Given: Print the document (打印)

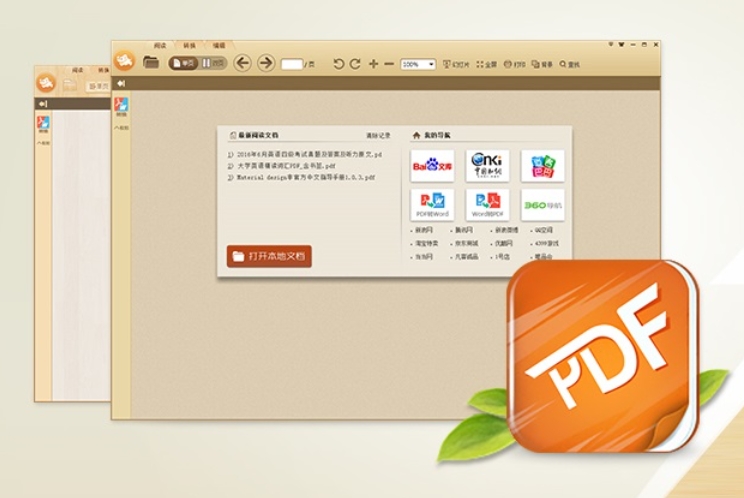Looking at the screenshot, I should click(x=514, y=64).
